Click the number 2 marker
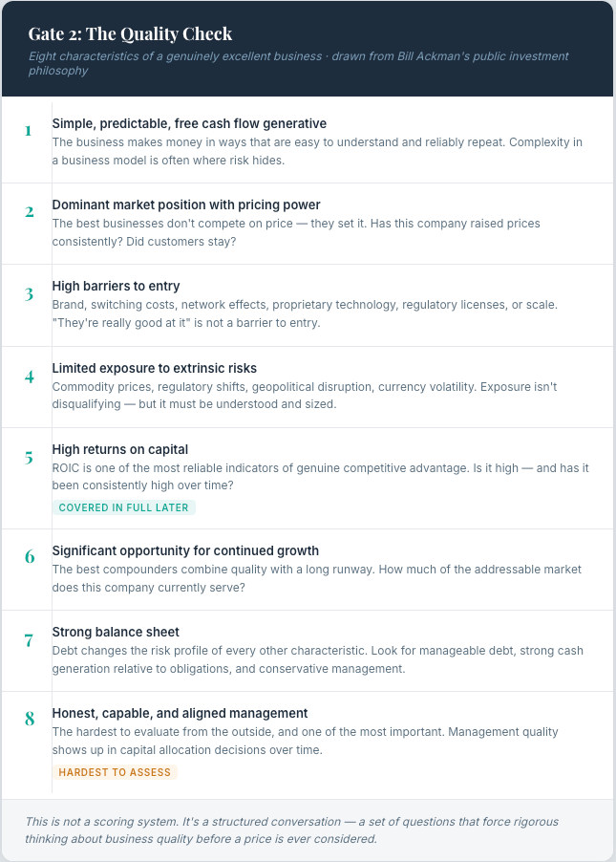This screenshot has width=616, height=862. [x=29, y=211]
